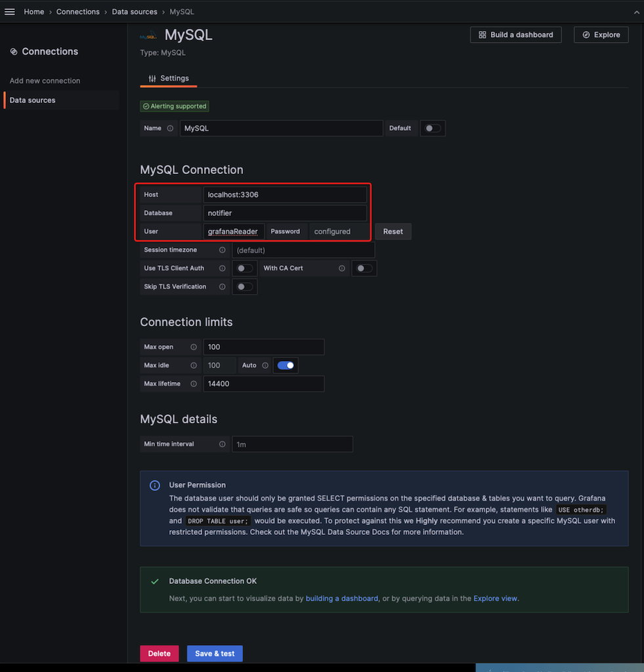Toggle the Default data source switch
This screenshot has width=644, height=672.
[433, 128]
